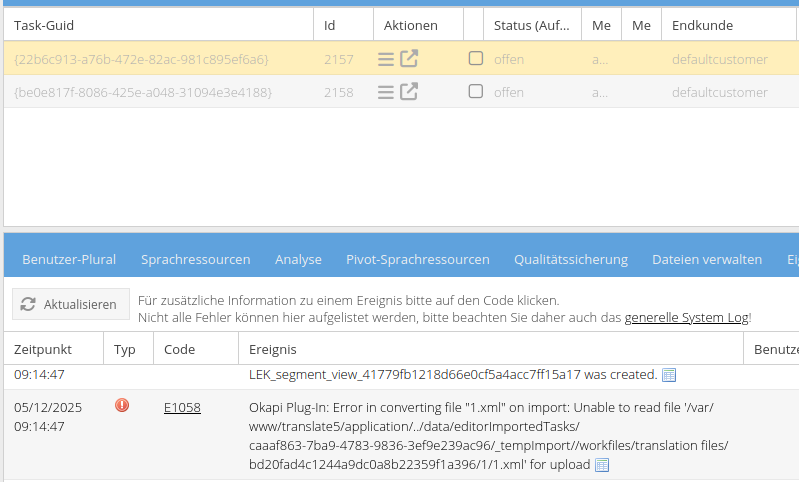The image size is (799, 482).
Task: Open the generelle System Log link
Action: pos(686,317)
